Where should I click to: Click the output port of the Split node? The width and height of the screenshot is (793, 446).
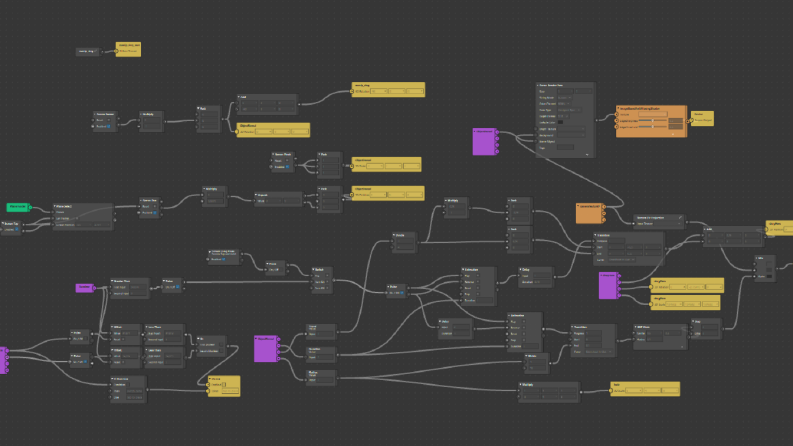click(x=334, y=280)
